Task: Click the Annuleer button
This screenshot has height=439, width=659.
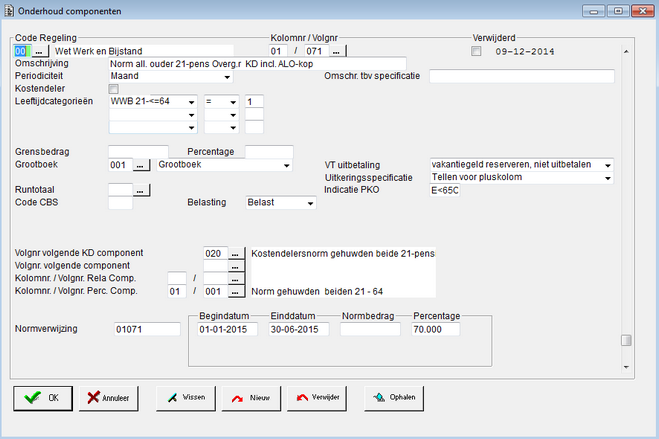Action: (108, 398)
